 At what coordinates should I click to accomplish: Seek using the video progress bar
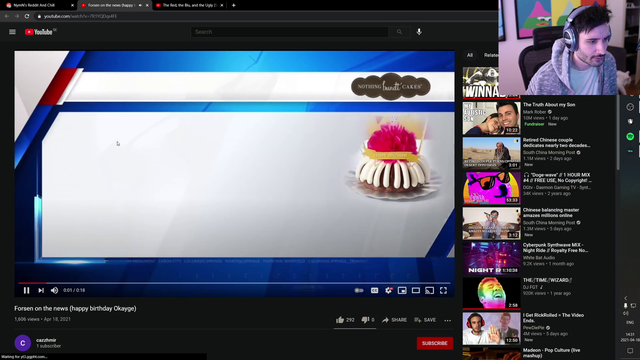(234, 282)
